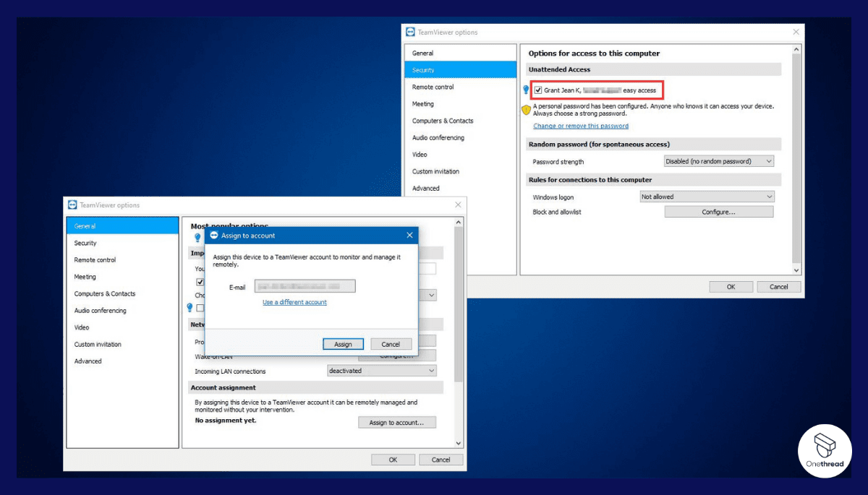Change the Windows logon setting from Not allowed

coord(707,196)
